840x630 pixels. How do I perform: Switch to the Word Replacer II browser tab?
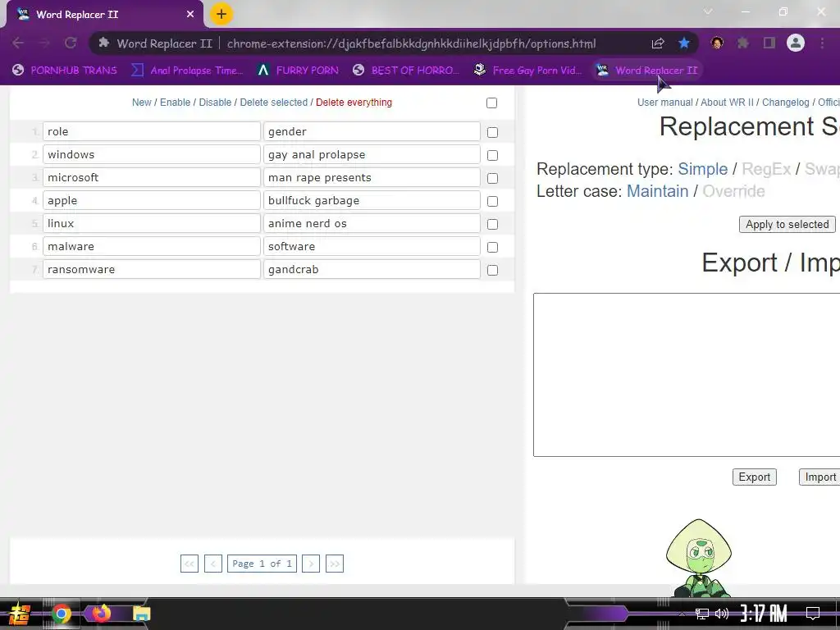(x=104, y=15)
